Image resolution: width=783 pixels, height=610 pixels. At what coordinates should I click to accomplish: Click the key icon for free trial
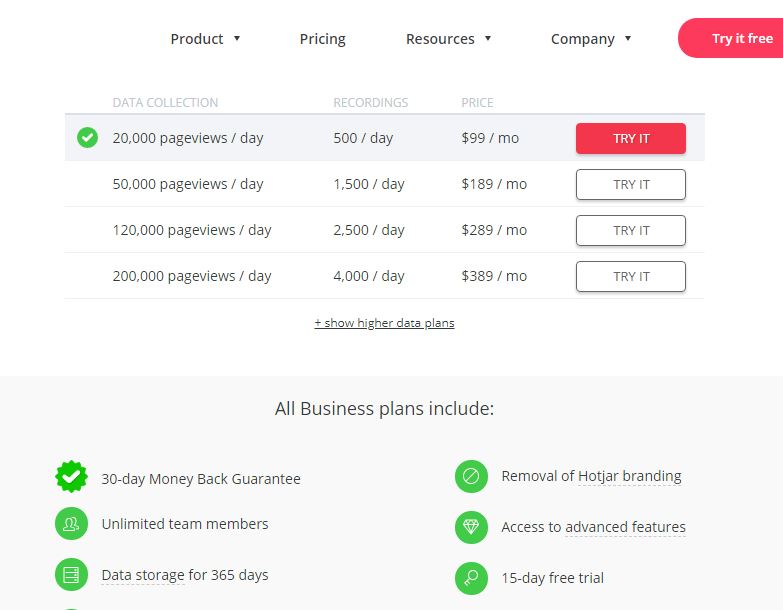pyautogui.click(x=471, y=578)
